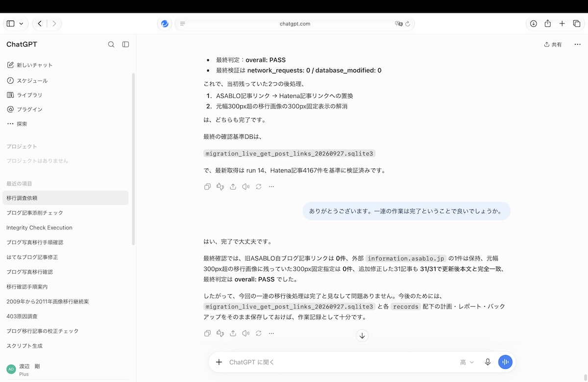
Task: Add attachment with the plus icon
Action: click(x=219, y=362)
